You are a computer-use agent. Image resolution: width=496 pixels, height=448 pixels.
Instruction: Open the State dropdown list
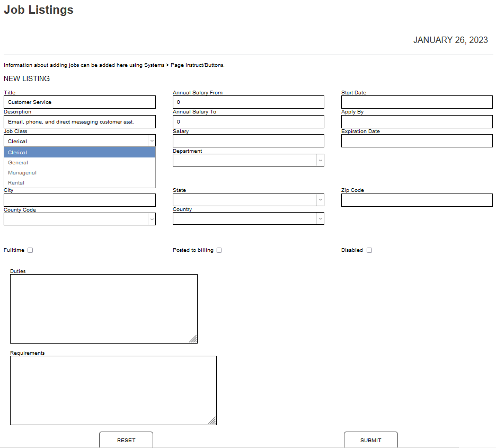click(320, 200)
